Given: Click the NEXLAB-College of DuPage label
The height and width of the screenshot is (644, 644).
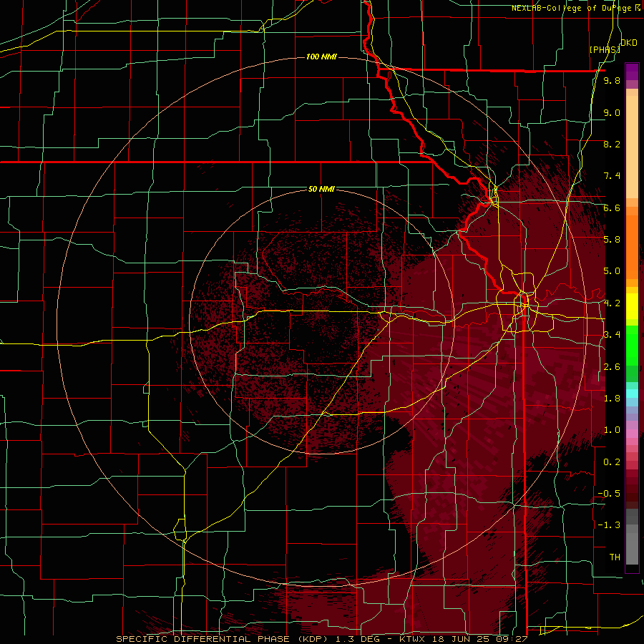Looking at the screenshot, I should 571,8.
